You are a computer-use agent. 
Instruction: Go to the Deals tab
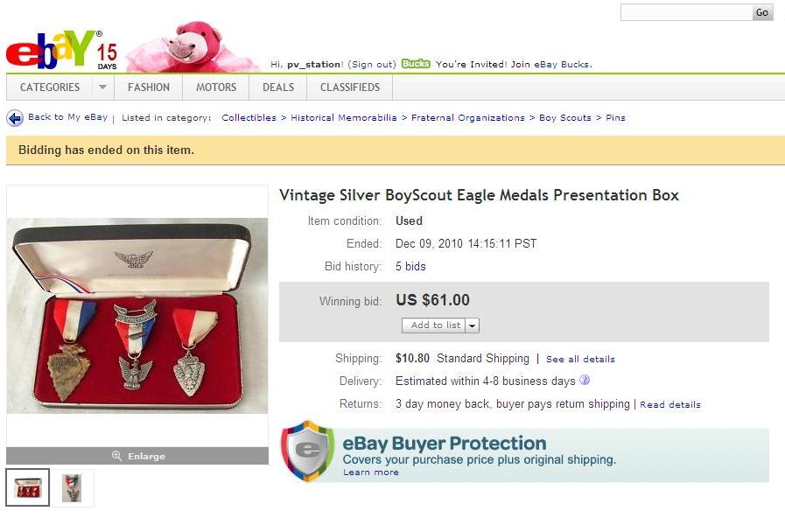(x=278, y=87)
